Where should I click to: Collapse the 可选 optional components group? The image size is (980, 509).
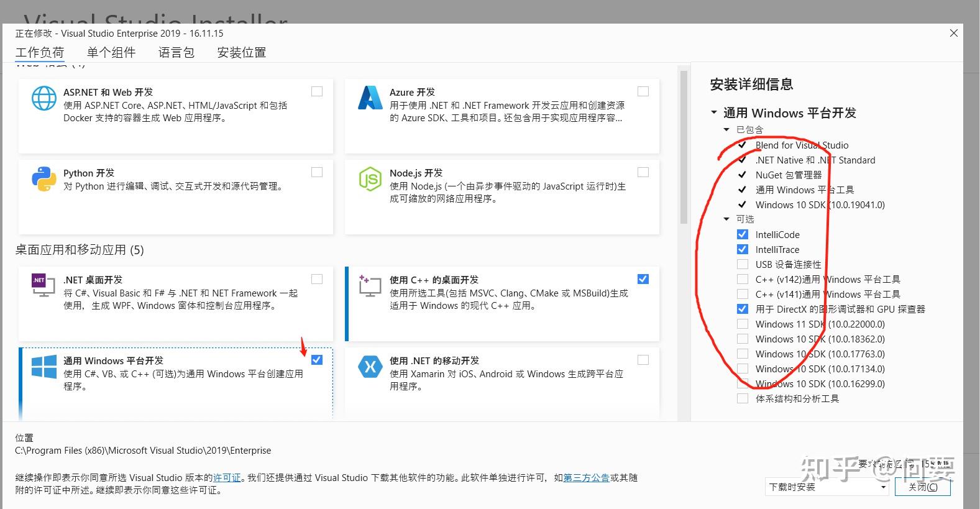726,219
